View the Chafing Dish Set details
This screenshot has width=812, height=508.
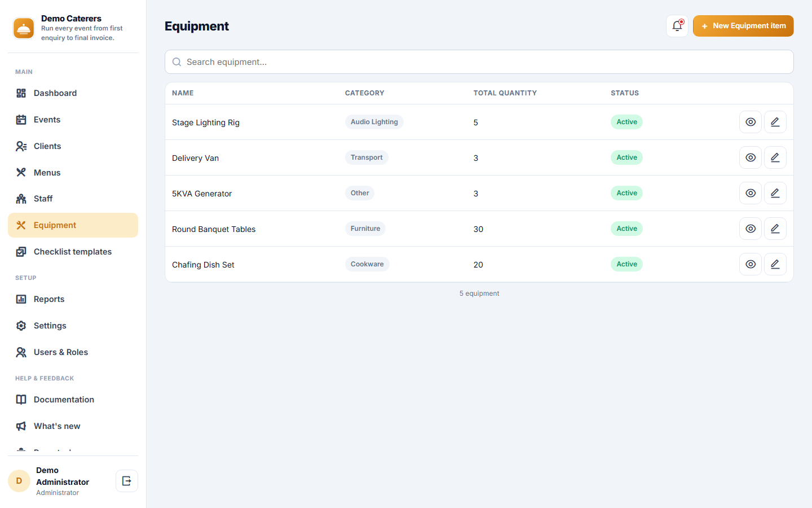tap(751, 264)
